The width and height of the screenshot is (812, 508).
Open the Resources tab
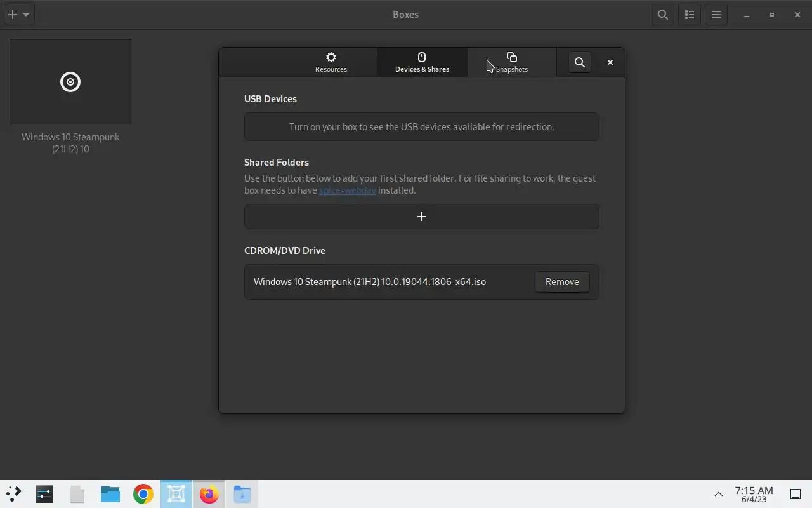coord(331,62)
